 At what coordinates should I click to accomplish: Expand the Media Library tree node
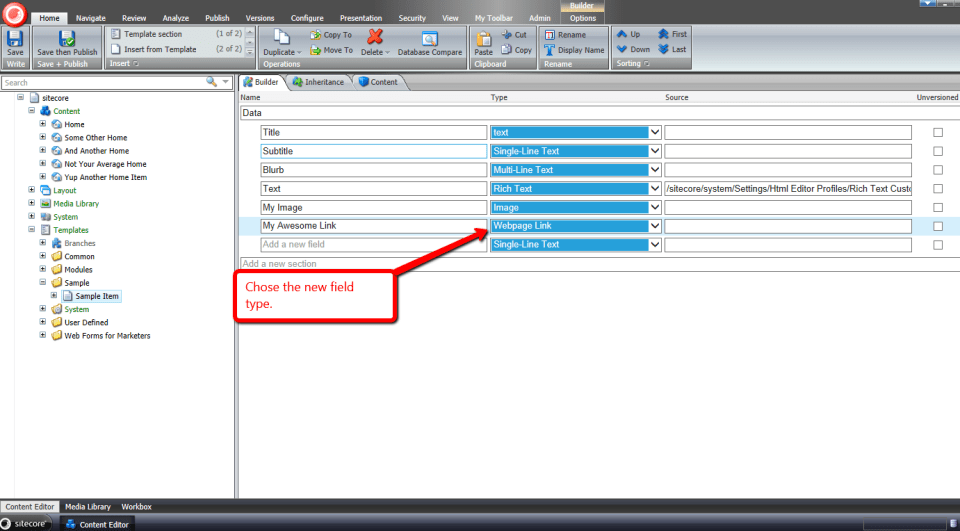(x=32, y=203)
